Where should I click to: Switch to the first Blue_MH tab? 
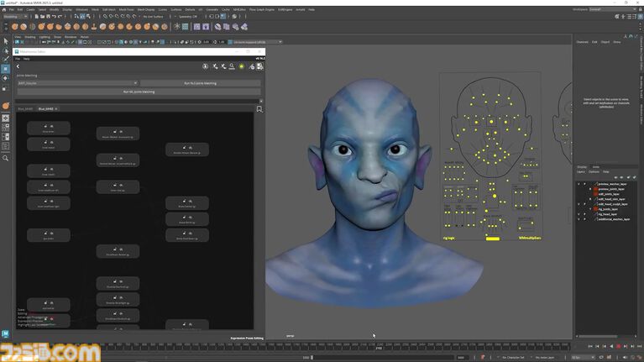click(25, 109)
